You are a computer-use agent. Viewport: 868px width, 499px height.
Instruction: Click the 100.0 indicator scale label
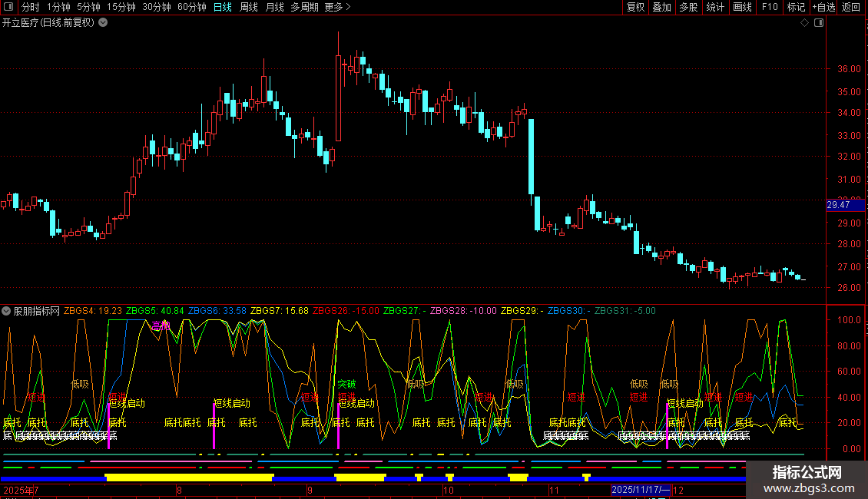pos(849,320)
